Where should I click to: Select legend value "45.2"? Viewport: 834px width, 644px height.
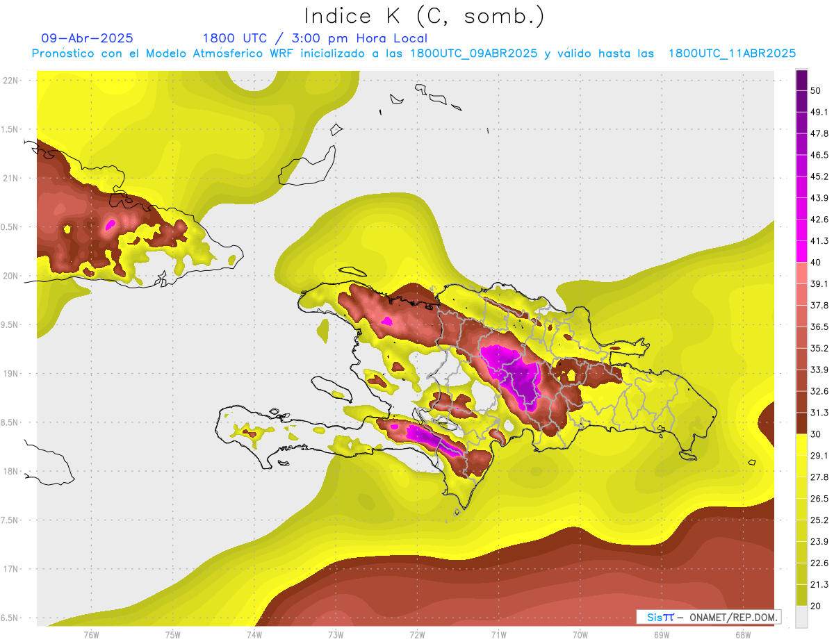coord(819,176)
